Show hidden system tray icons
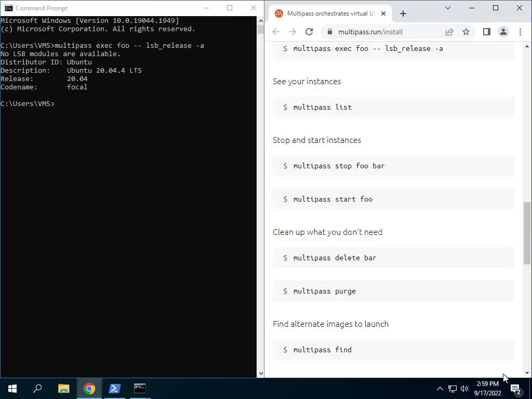532x399 pixels. click(440, 389)
